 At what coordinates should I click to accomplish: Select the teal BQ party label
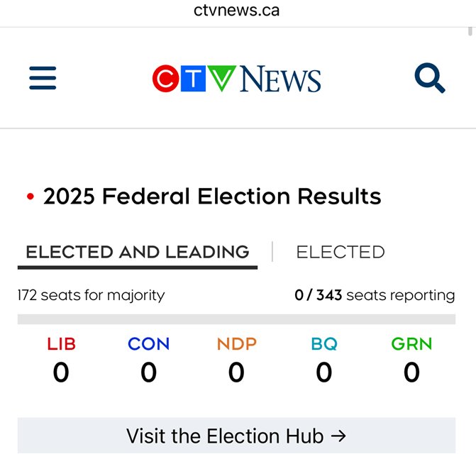click(x=324, y=344)
